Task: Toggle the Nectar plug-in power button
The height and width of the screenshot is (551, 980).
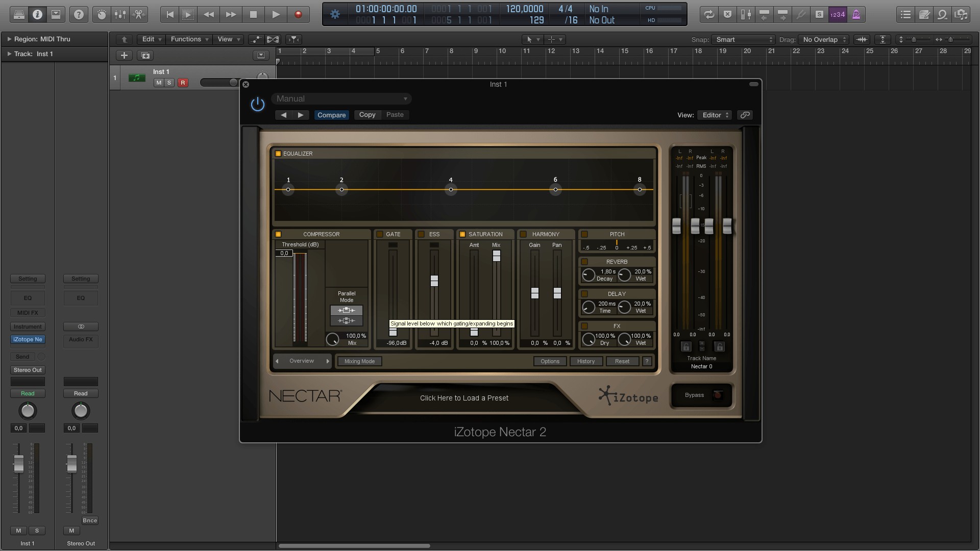Action: click(258, 104)
